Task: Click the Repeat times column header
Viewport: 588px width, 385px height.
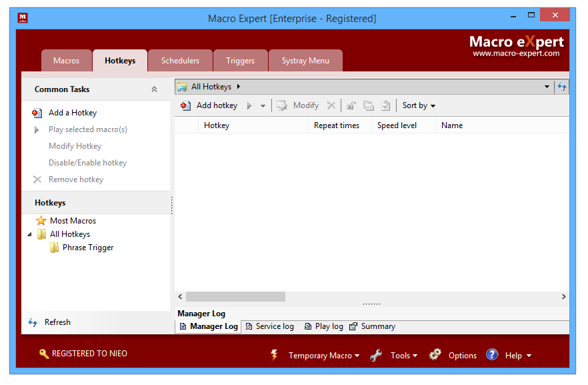Action: 340,125
